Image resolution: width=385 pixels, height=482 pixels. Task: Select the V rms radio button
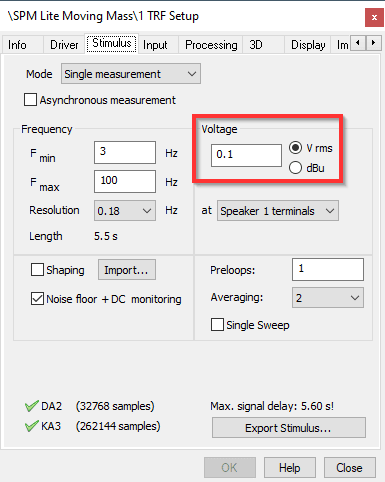[x=295, y=148]
